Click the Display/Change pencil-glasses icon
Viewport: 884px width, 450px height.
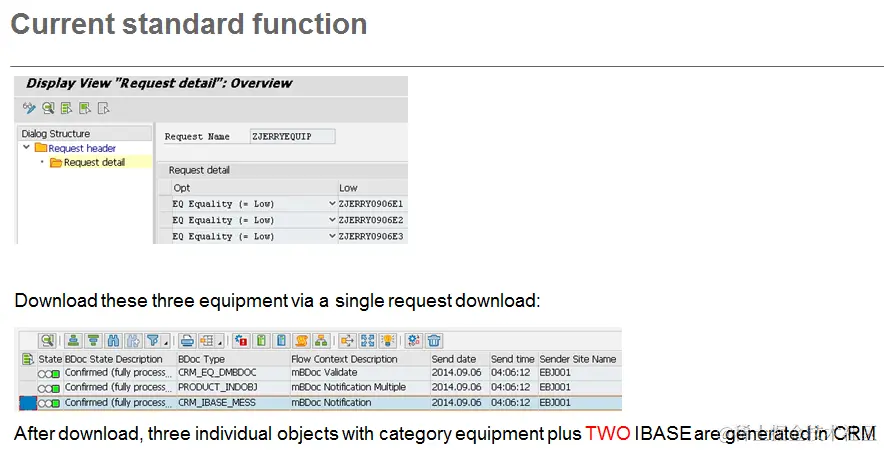(29, 108)
